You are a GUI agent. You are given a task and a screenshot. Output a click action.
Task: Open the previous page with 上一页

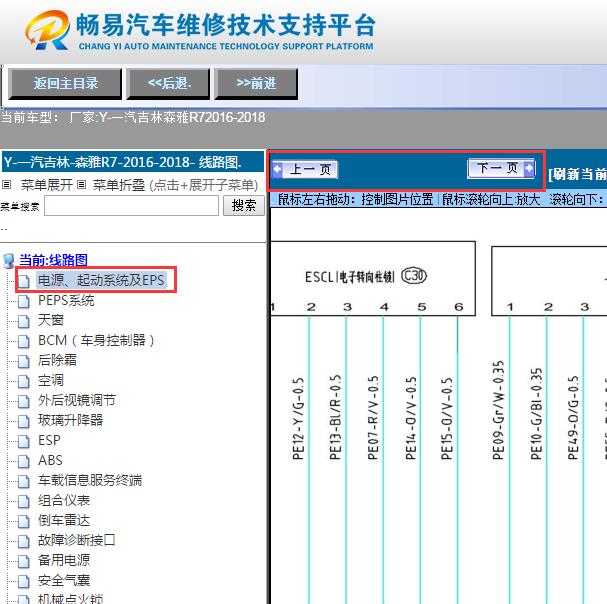coord(305,169)
